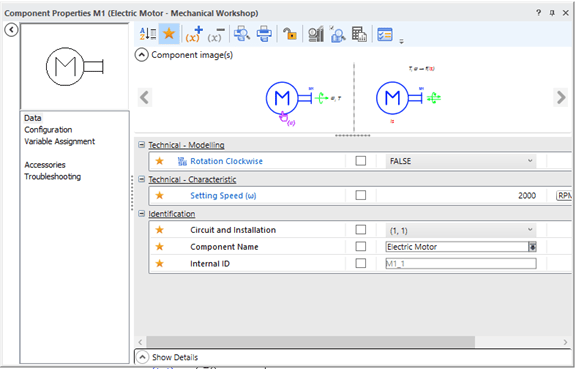Viewport: 576px width, 369px height.
Task: Toggle favorite star for Component Name
Action: pyautogui.click(x=159, y=246)
